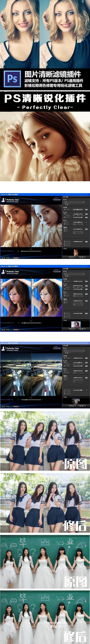Toggle skin tone checkbox in blue-background girl window
The height and width of the screenshot is (644, 90).
pos(64,313)
